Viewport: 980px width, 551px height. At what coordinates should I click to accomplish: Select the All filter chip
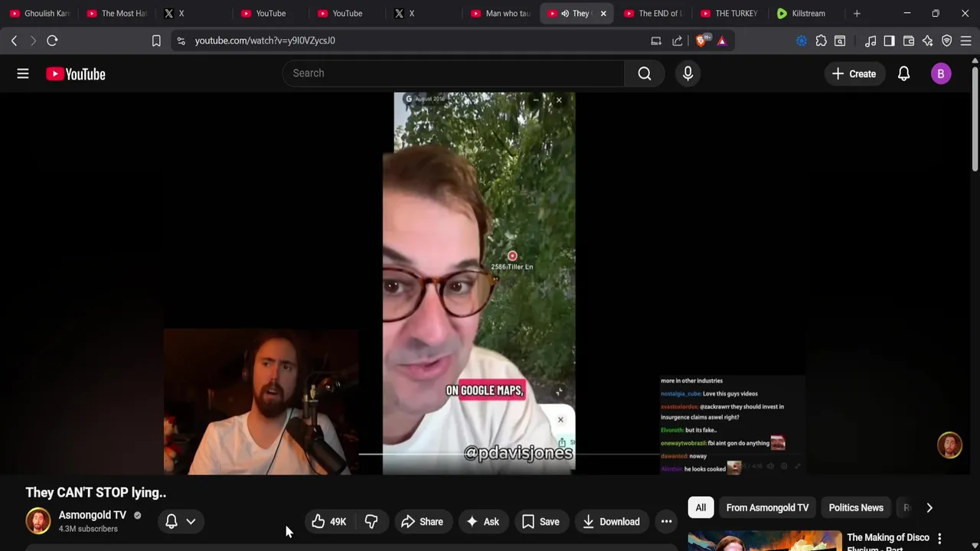point(701,507)
